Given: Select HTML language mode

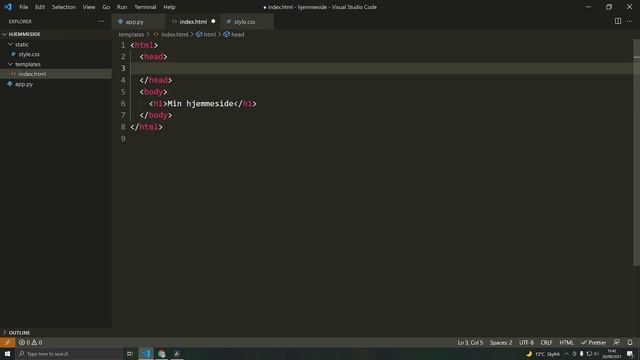Looking at the screenshot, I should pyautogui.click(x=566, y=342).
